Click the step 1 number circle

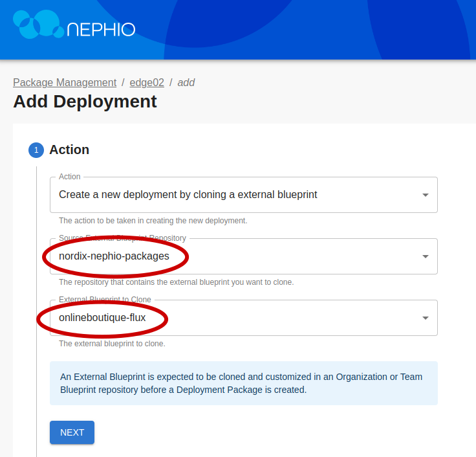36,150
